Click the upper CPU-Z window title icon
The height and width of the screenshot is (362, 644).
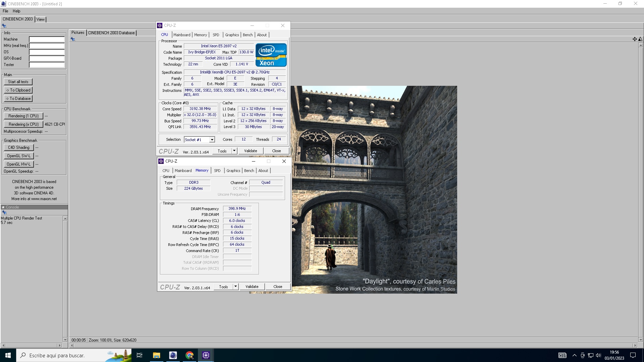pyautogui.click(x=160, y=25)
